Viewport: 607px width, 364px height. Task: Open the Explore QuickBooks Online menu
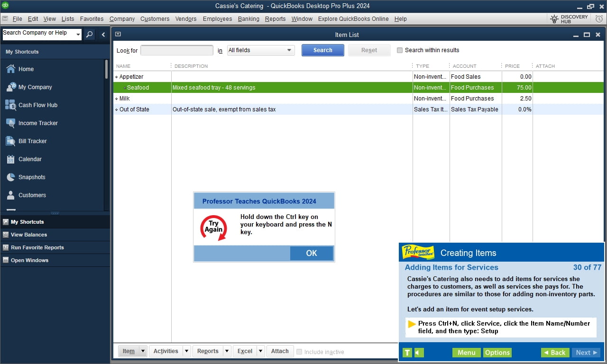tap(353, 19)
